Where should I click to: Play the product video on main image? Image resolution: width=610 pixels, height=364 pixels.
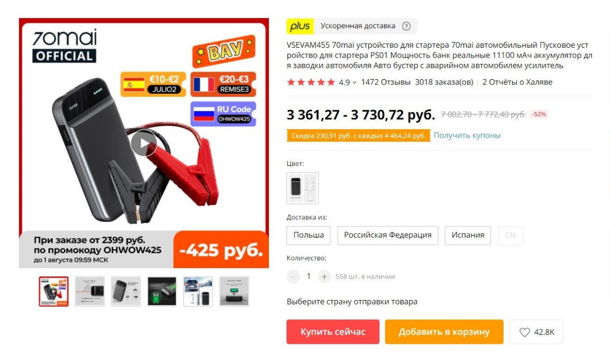pos(144,143)
